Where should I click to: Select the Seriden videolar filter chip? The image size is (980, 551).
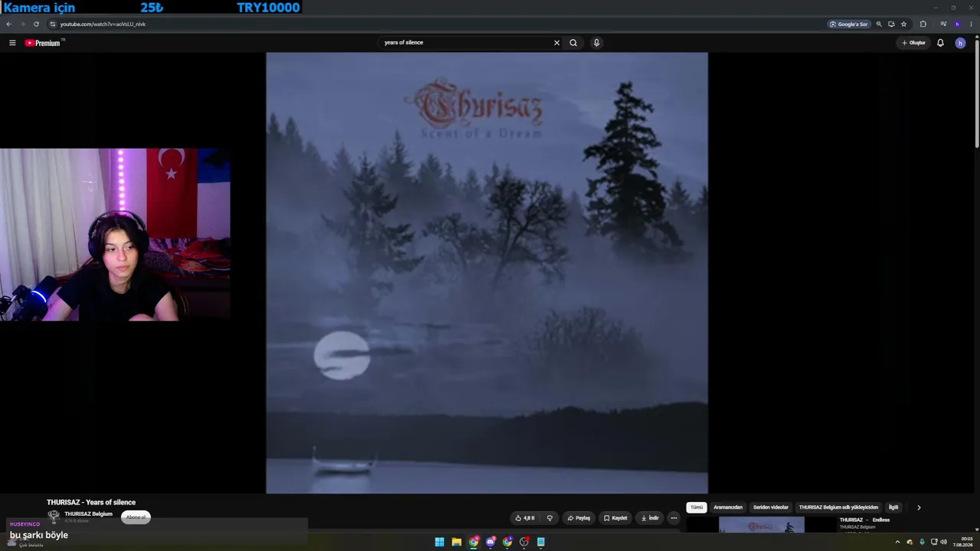771,507
